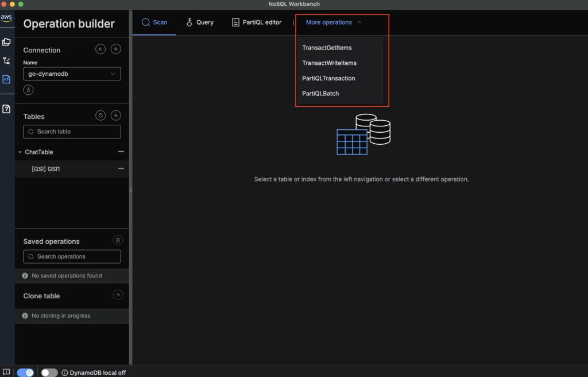Click the Clone table arrow icon

click(117, 295)
